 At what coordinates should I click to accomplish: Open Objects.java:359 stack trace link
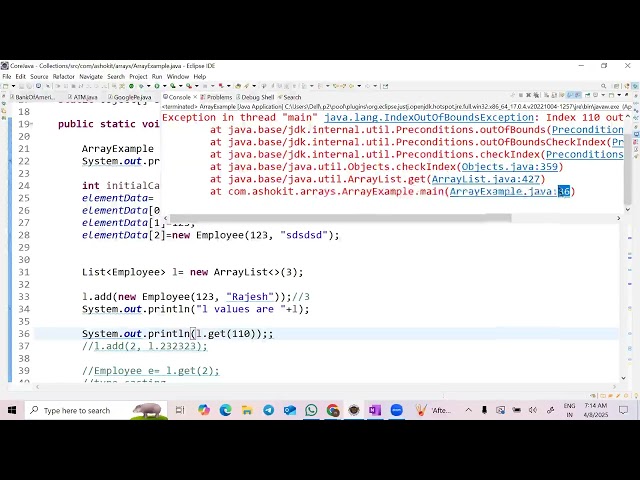tap(509, 167)
